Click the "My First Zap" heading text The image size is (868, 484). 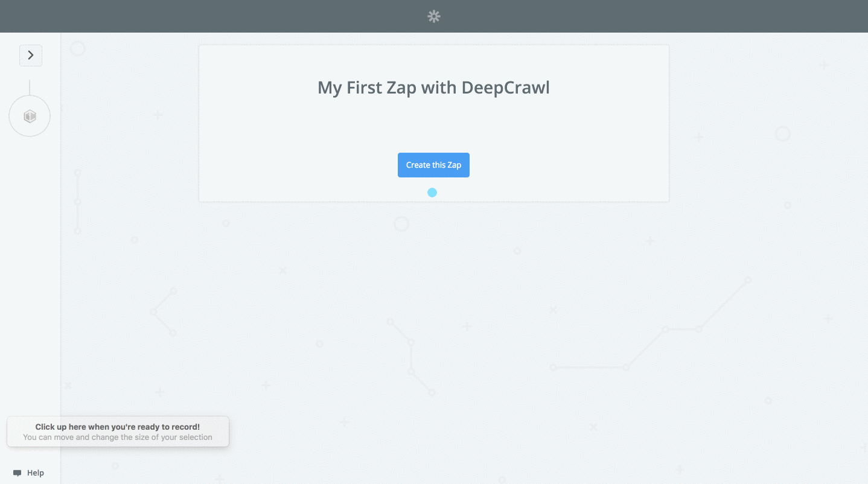367,88
